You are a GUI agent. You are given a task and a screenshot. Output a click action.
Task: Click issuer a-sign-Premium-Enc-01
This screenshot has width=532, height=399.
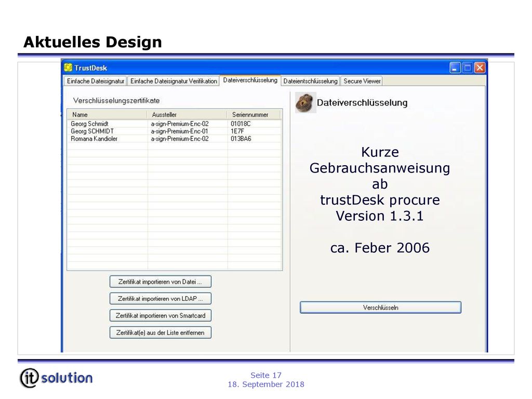click(179, 131)
